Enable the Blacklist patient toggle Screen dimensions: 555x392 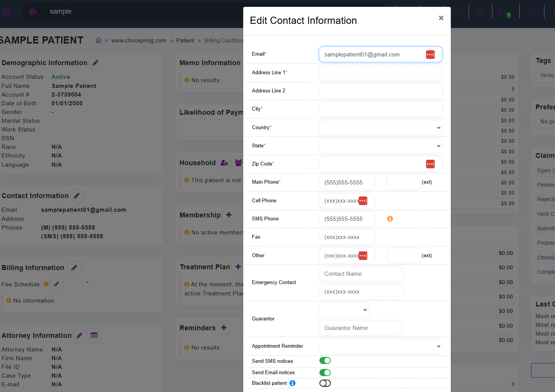(x=325, y=383)
